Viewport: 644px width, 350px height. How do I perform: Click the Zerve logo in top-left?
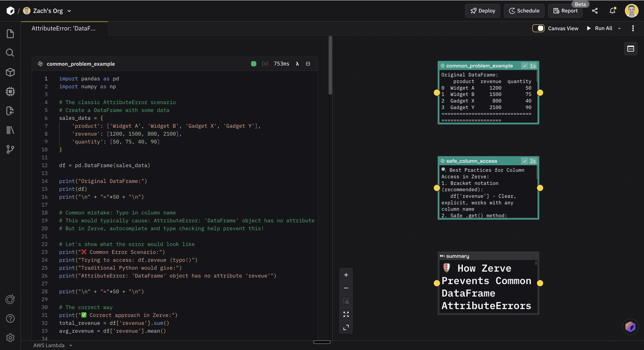coord(10,11)
